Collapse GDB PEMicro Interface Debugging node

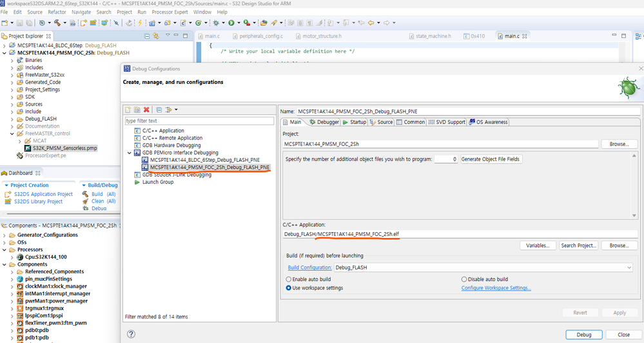pyautogui.click(x=130, y=153)
